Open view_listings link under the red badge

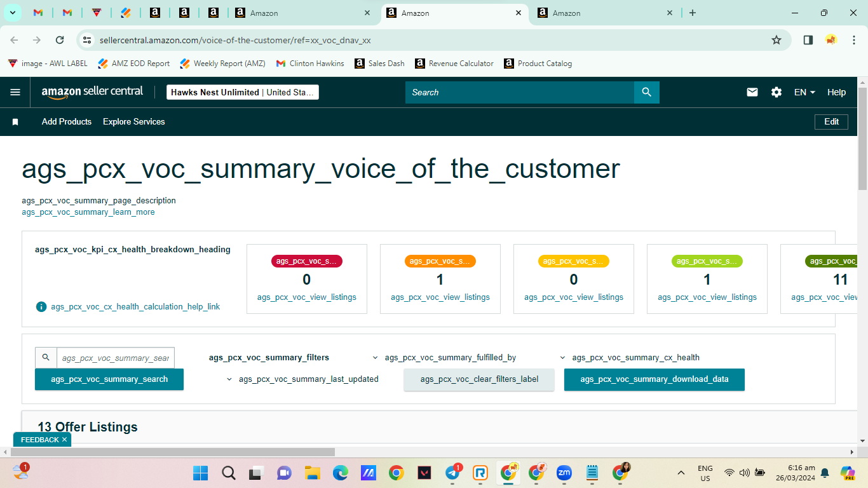(307, 297)
